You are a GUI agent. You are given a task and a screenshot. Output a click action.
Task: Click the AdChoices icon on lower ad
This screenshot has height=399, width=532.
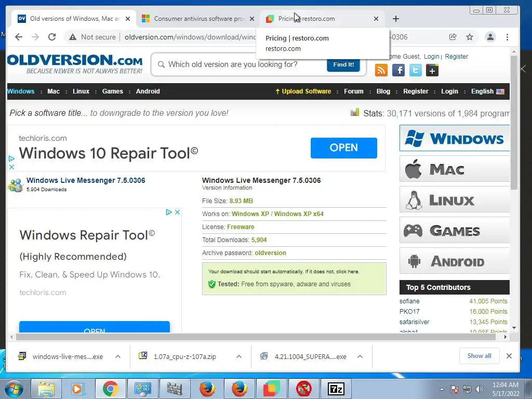click(169, 212)
